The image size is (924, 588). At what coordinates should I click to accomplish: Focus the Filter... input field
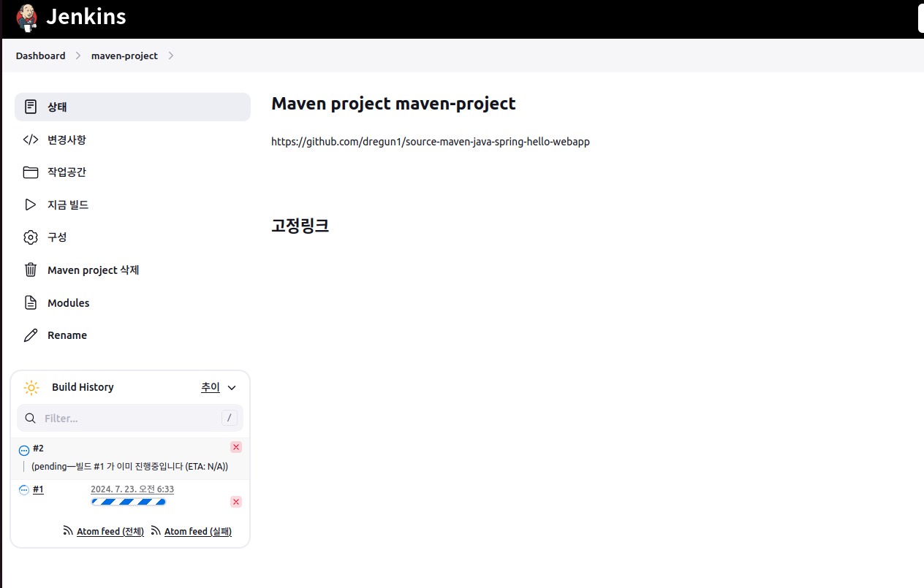[x=130, y=419]
